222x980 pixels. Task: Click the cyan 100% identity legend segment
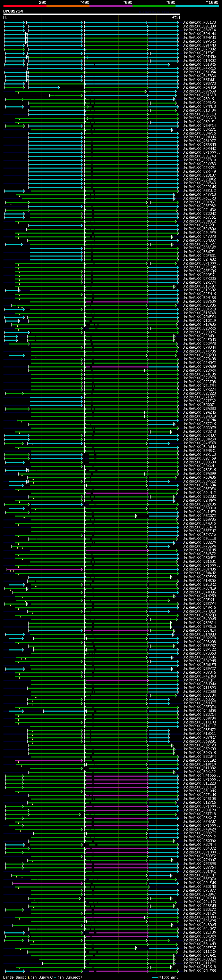coord(197,6)
